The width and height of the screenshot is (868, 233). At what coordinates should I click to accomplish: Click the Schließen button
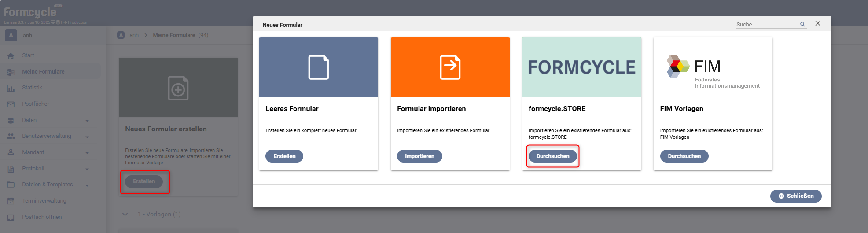click(796, 196)
